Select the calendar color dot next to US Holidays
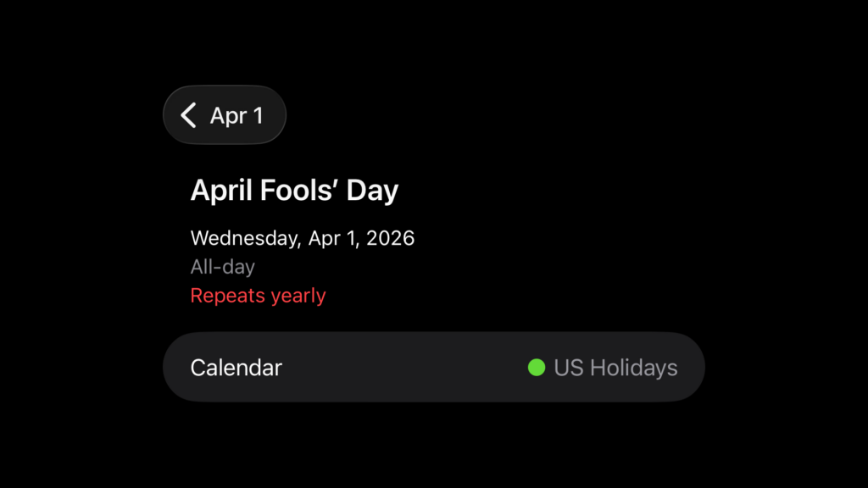Viewport: 868px width, 488px height. [537, 368]
